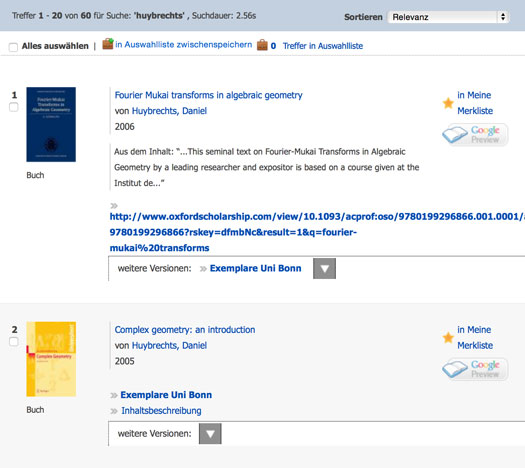
Task: Open the Sortieren Relevanz dropdown
Action: pyautogui.click(x=448, y=17)
